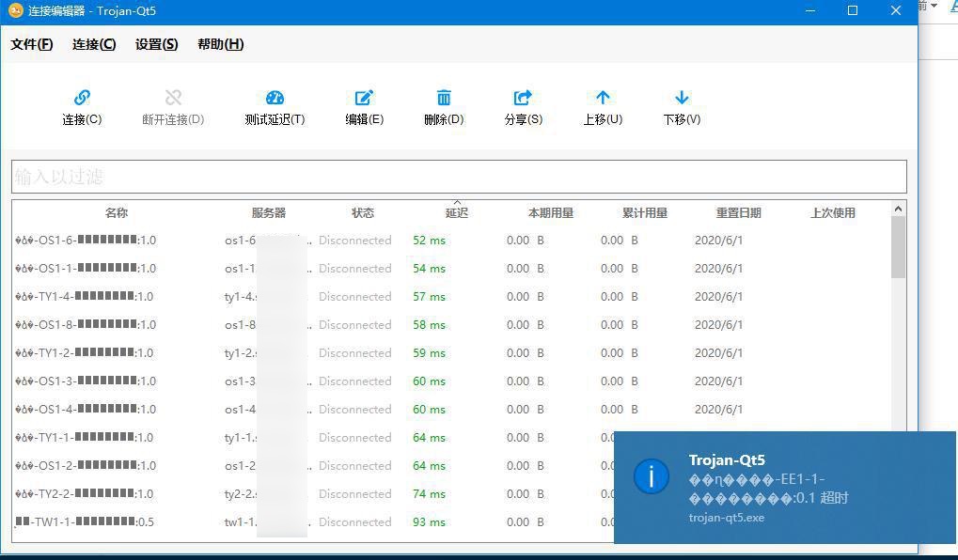Click Disconnected status in OS1-6 row
The image size is (958, 560).
tap(355, 240)
